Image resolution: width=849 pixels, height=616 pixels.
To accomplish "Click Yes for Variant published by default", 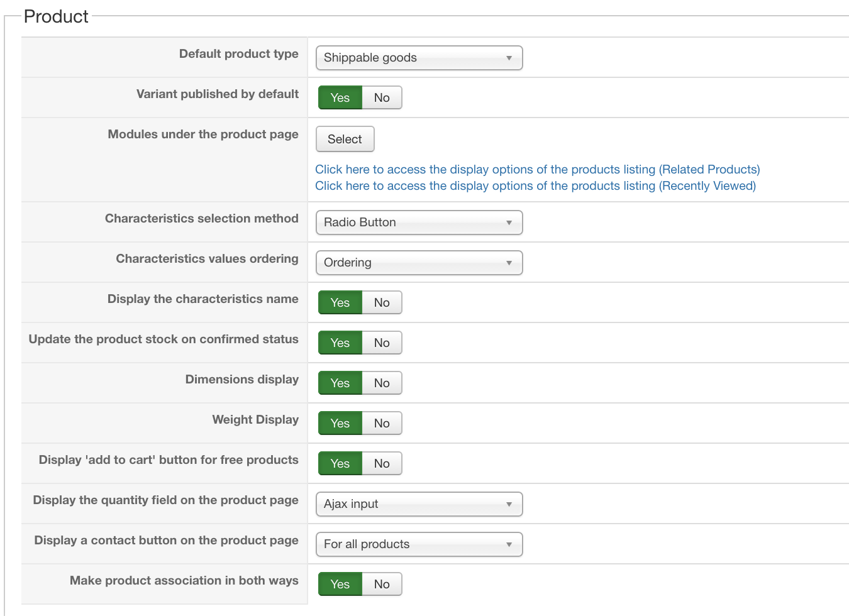I will click(x=340, y=98).
